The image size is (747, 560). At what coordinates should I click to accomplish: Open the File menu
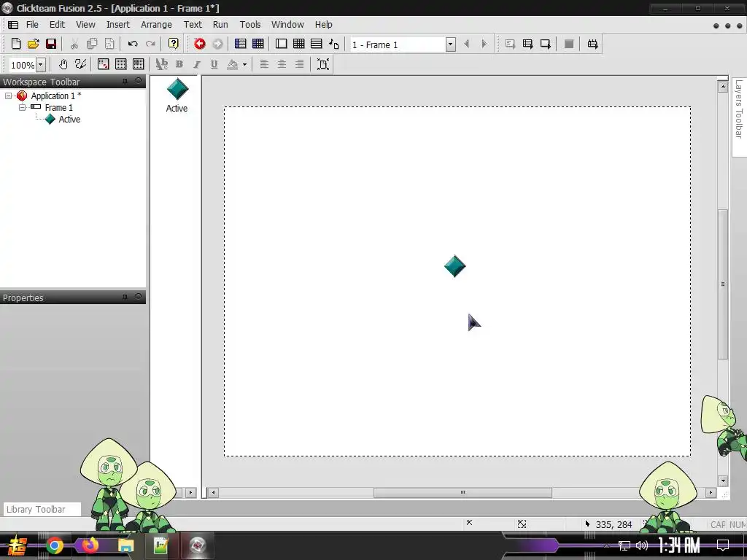pos(32,24)
